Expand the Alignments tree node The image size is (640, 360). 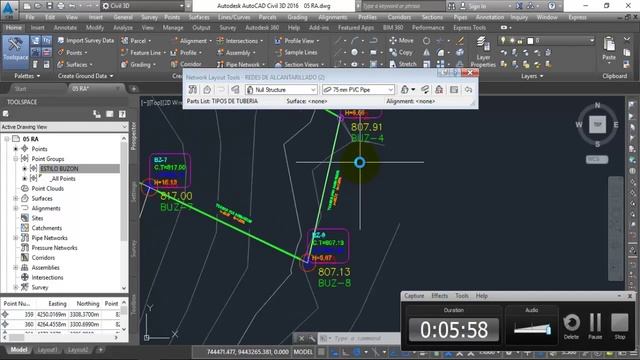point(16,208)
